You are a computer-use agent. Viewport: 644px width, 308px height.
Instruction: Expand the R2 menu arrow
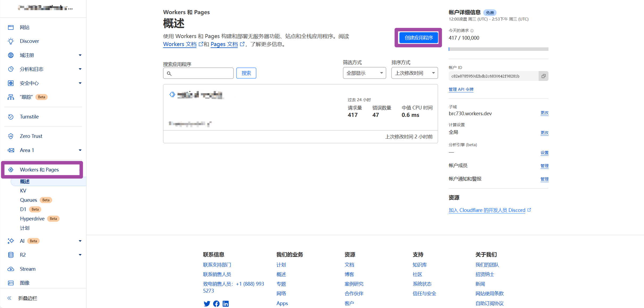pyautogui.click(x=80, y=255)
